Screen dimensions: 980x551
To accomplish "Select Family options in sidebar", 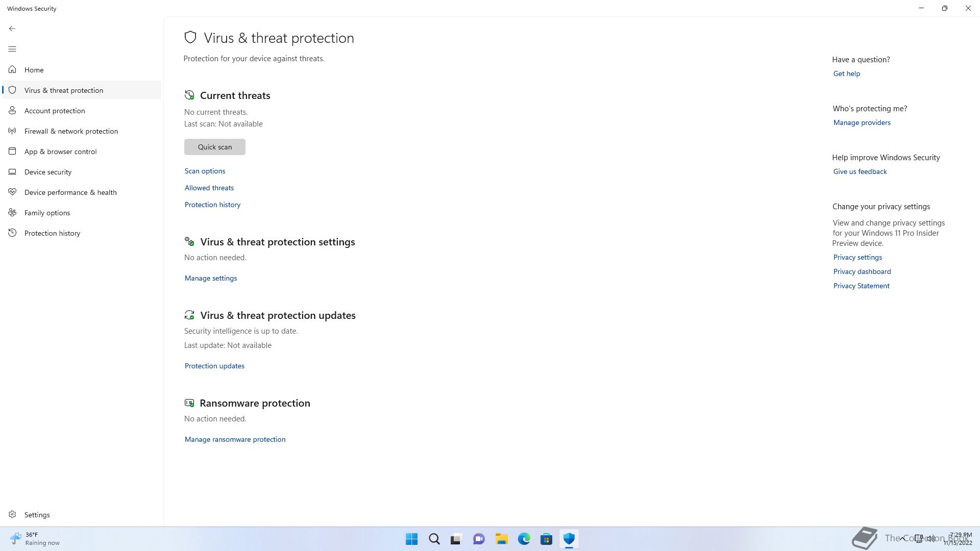I will [x=82, y=212].
